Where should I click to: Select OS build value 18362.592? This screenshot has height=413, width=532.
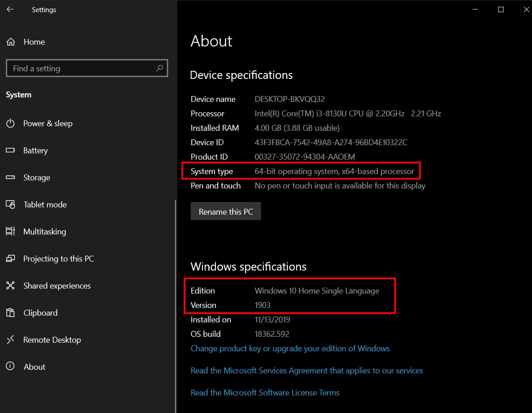tap(272, 334)
